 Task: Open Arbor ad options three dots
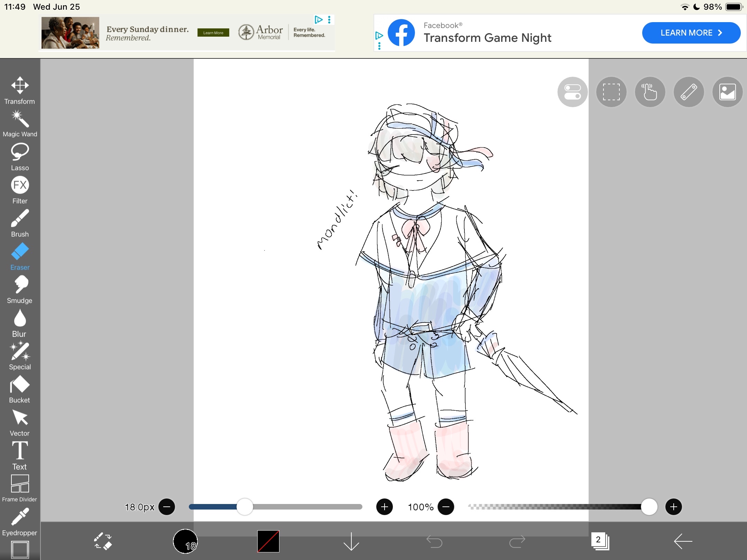coord(329,20)
